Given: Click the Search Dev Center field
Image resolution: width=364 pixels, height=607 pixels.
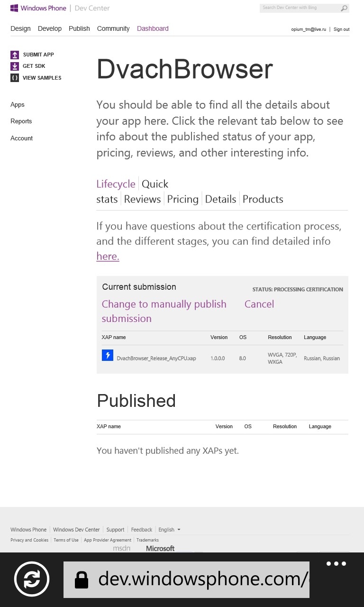Looking at the screenshot, I should click(x=300, y=8).
